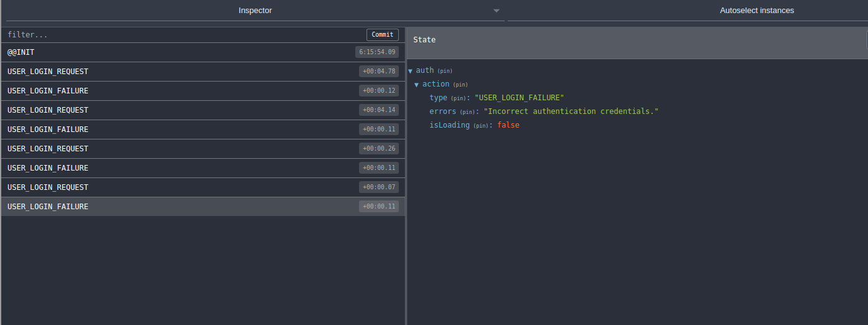Screen dimensions: 868x325
Task: Select the @@INIT action row
Action: coord(203,52)
